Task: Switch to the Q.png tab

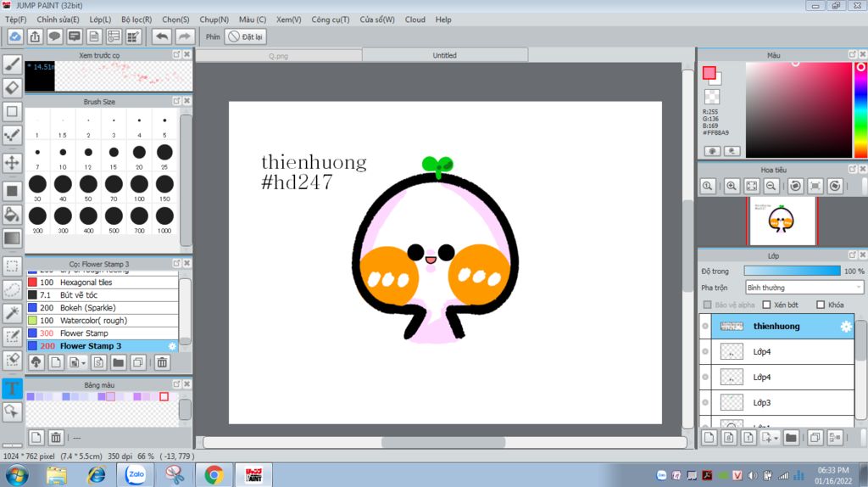Action: tap(278, 55)
